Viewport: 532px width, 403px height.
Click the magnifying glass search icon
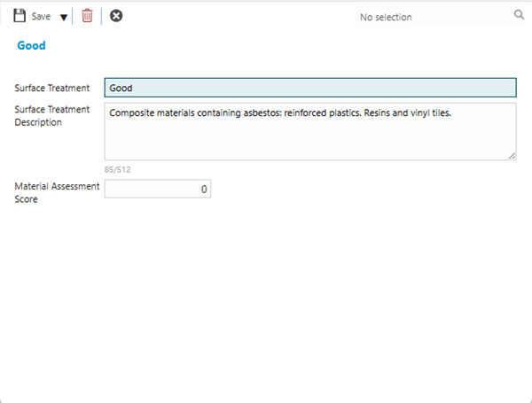click(519, 15)
